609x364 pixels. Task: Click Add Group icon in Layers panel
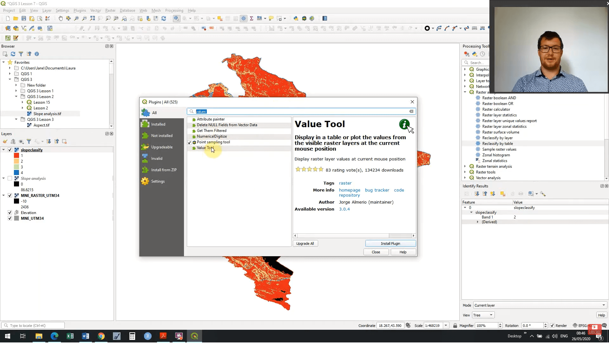point(13,141)
